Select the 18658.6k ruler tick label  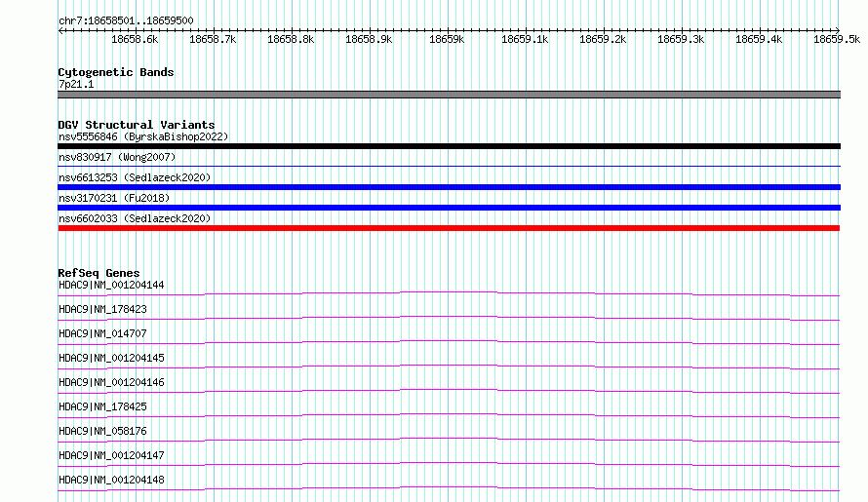click(x=135, y=39)
